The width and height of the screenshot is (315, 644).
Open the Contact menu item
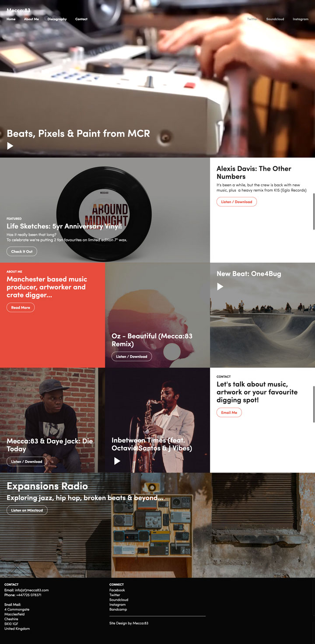81,19
